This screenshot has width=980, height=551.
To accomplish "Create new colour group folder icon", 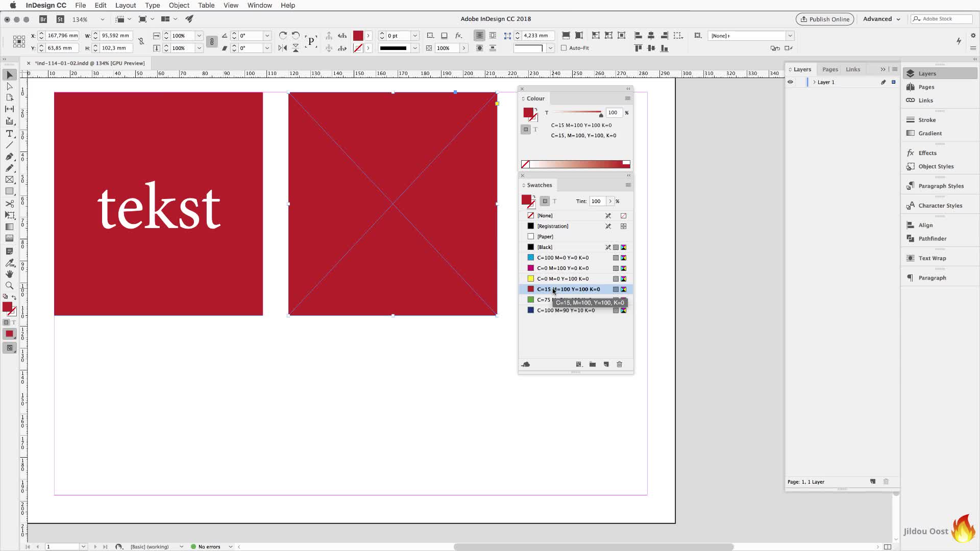I will [x=593, y=364].
